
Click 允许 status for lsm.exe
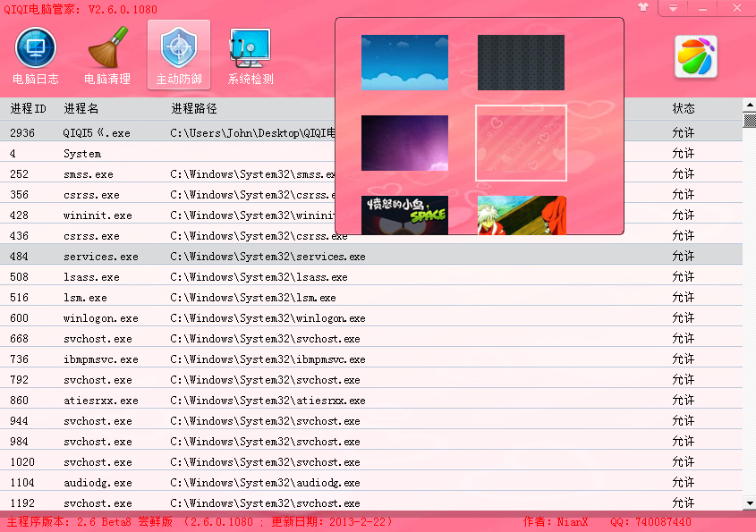pyautogui.click(x=684, y=298)
